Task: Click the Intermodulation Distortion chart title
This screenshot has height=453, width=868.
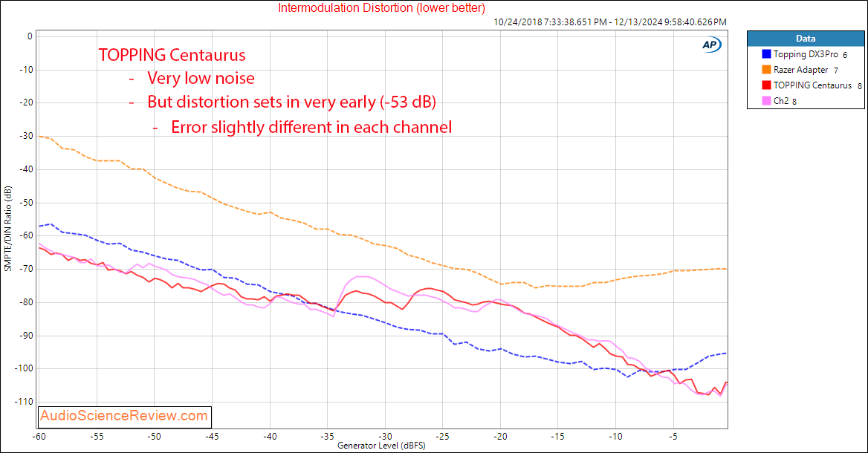Action: click(381, 7)
